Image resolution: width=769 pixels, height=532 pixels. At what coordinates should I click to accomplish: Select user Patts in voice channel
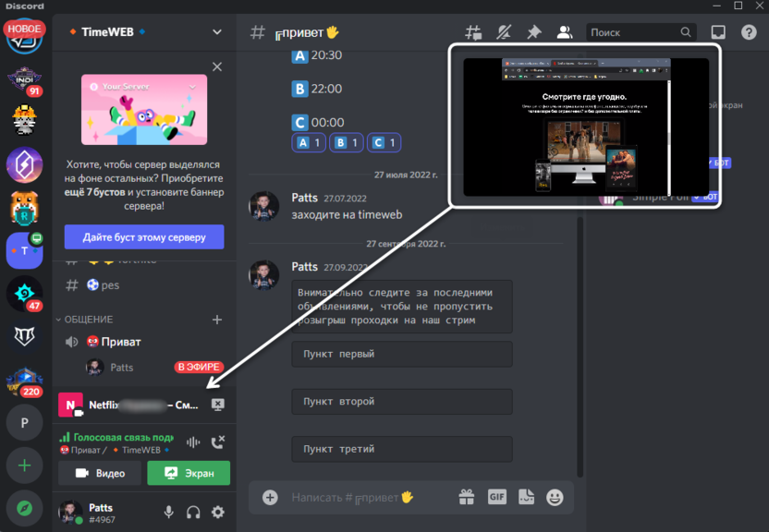click(122, 368)
